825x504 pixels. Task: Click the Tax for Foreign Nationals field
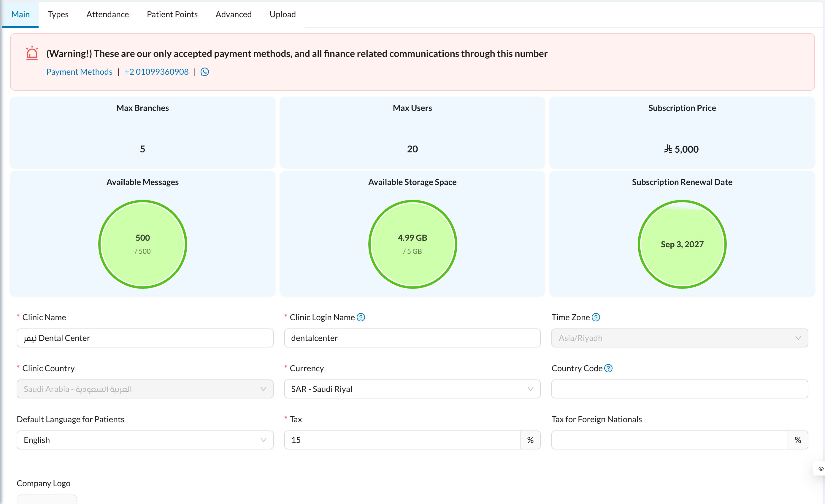(x=669, y=440)
